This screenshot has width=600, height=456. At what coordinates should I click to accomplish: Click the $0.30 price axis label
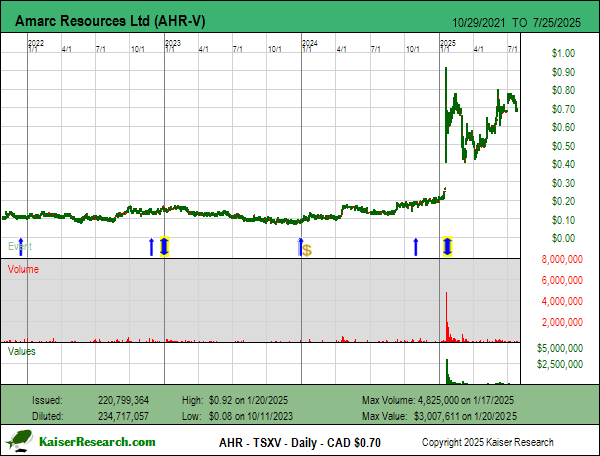point(563,183)
